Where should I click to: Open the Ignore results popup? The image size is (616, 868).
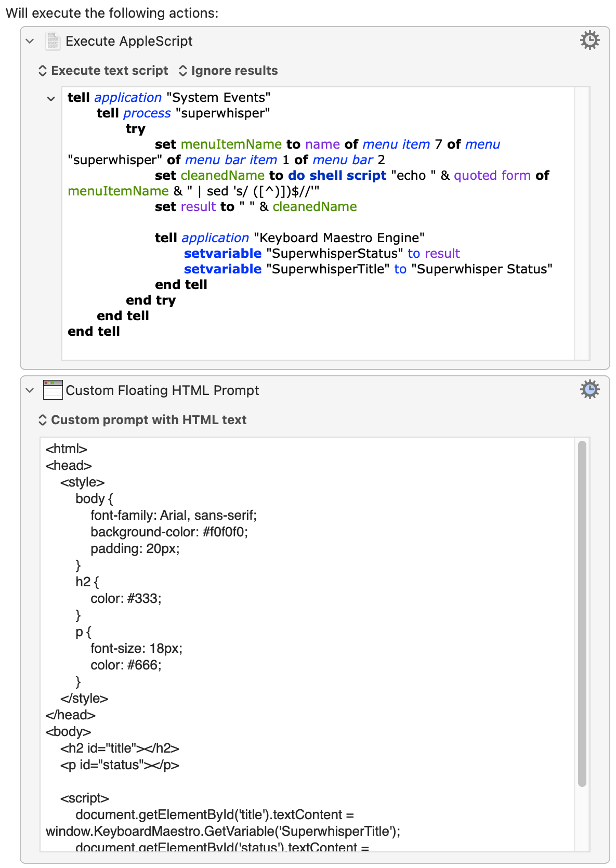228,71
